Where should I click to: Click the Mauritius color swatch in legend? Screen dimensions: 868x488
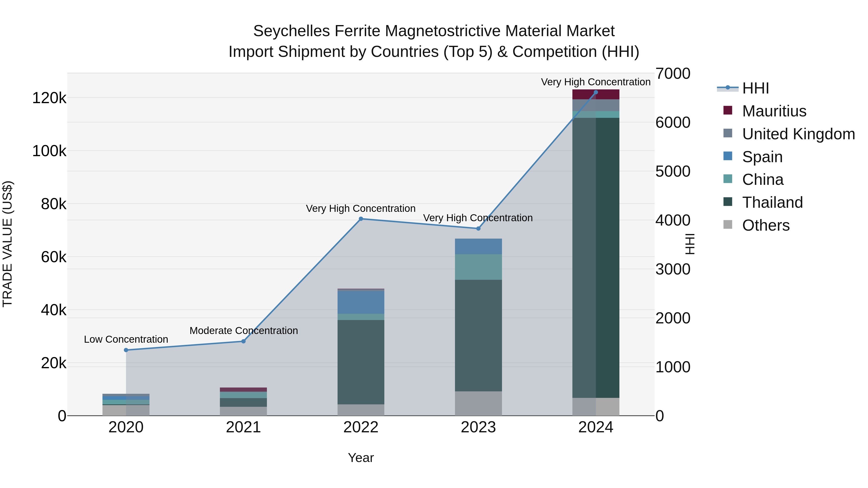tap(728, 110)
